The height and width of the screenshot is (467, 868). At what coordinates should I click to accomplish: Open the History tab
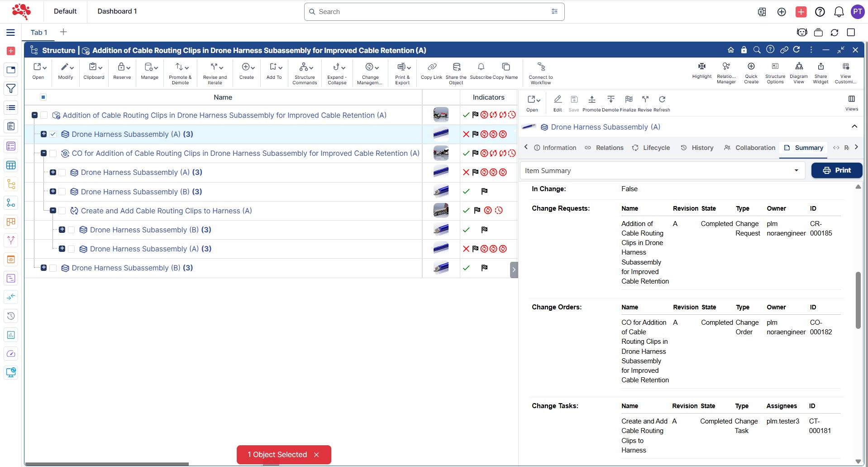click(x=697, y=148)
